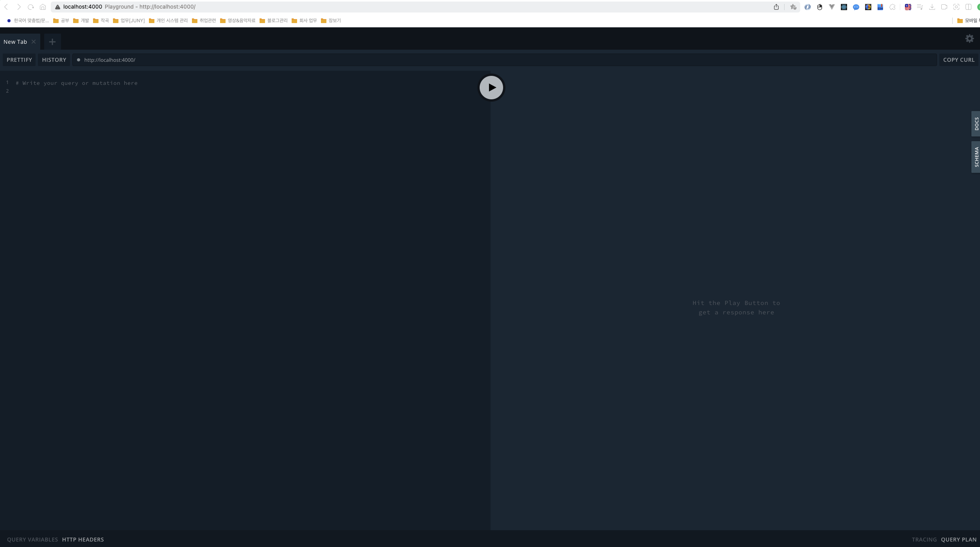
Task: Reload the page
Action: [31, 7]
